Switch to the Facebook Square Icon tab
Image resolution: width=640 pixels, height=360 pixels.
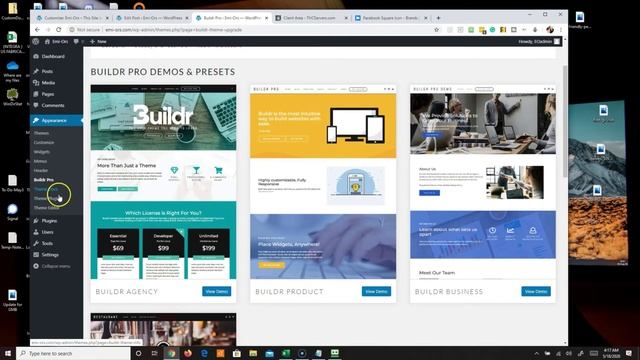tap(391, 18)
